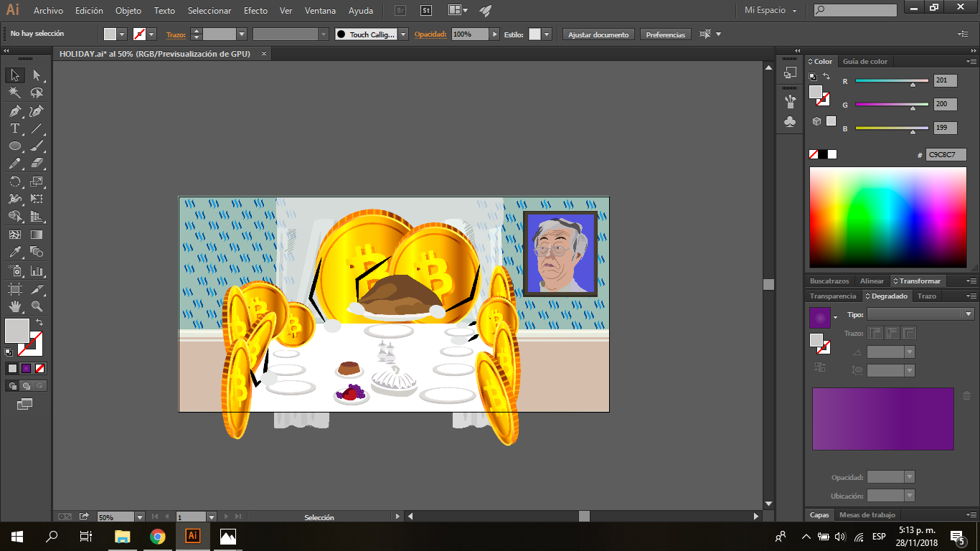Image resolution: width=980 pixels, height=551 pixels.
Task: Select the Zoom magnifier tool
Action: (x=37, y=306)
